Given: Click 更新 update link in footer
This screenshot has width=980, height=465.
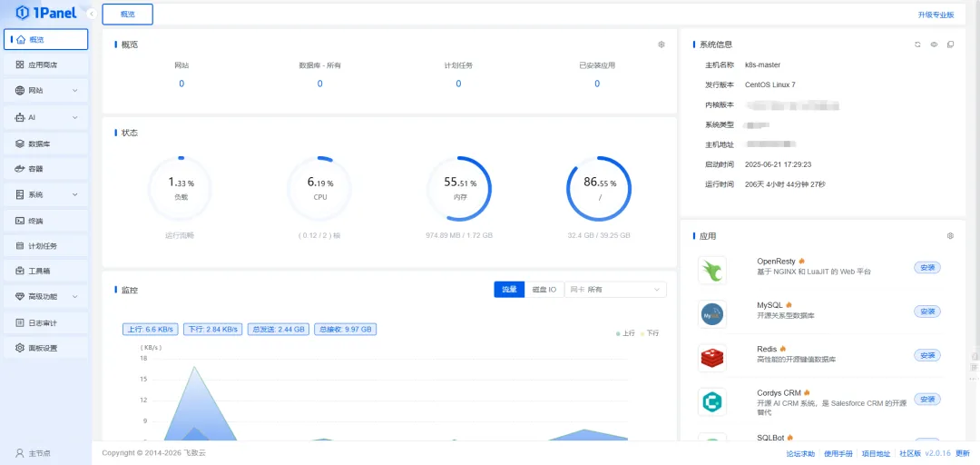Looking at the screenshot, I should 963,454.
